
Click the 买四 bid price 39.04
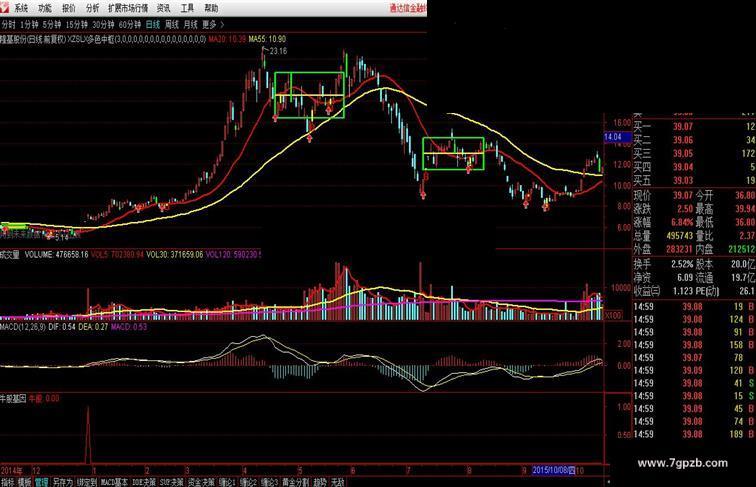[683, 167]
